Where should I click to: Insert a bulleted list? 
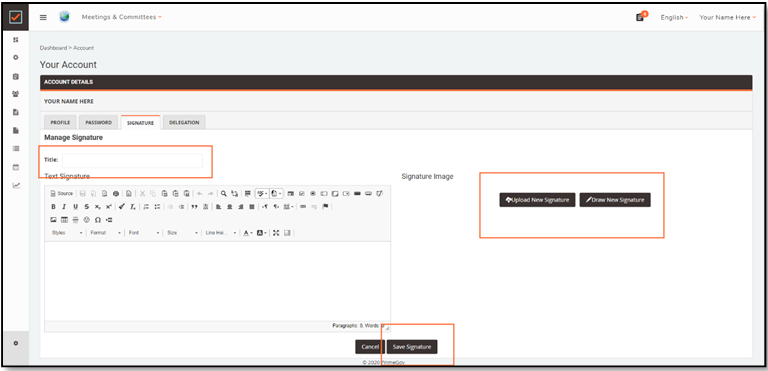click(x=157, y=207)
